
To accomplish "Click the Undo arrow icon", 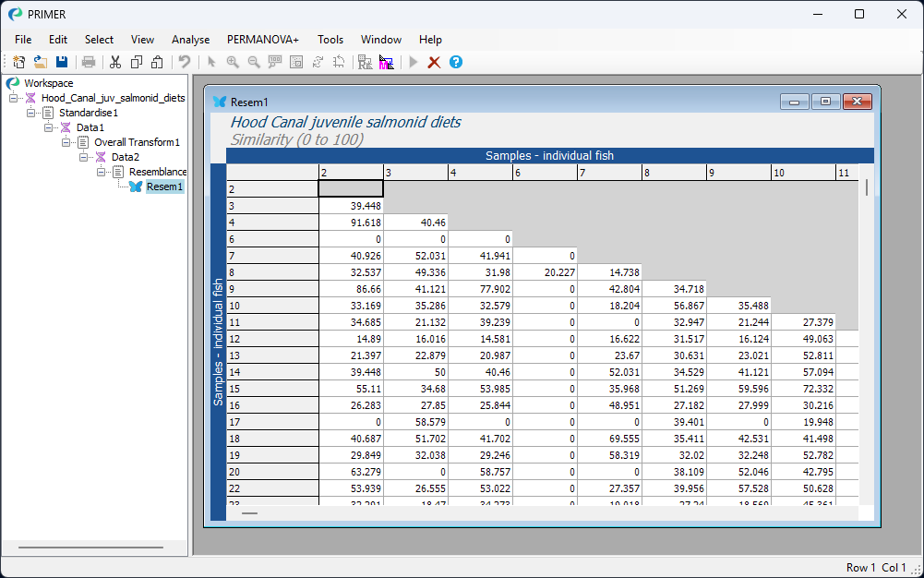I will pos(185,62).
